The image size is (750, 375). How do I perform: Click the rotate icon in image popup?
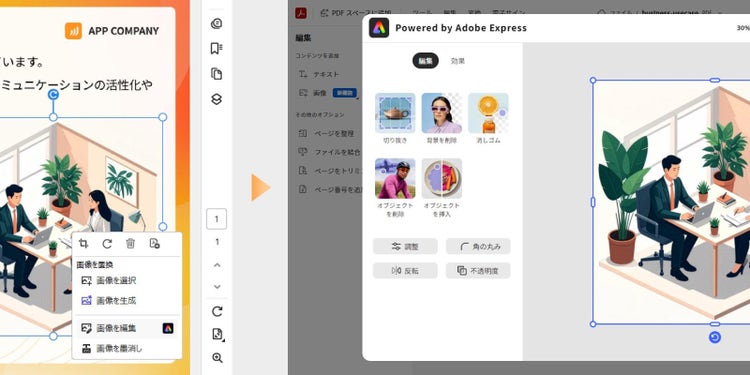(x=107, y=243)
